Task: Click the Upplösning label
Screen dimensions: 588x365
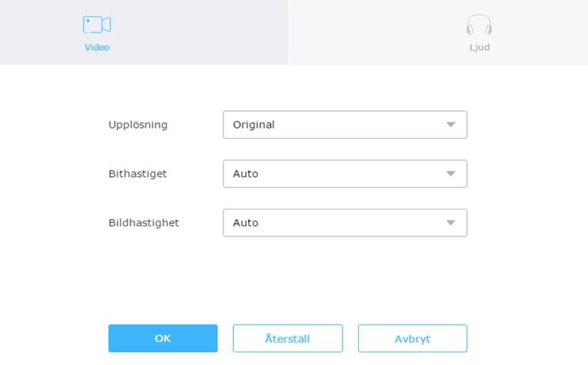Action: [x=138, y=125]
